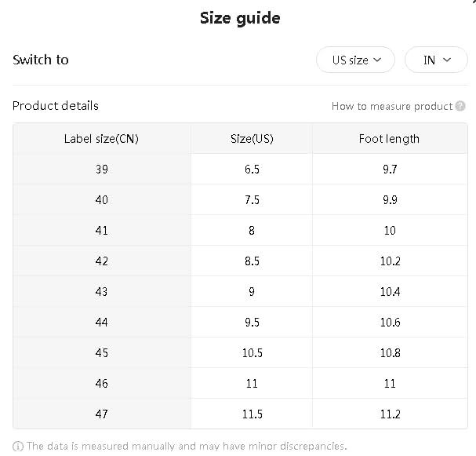This screenshot has height=456, width=476.
Task: Click US size 8.5 cell
Action: (252, 261)
